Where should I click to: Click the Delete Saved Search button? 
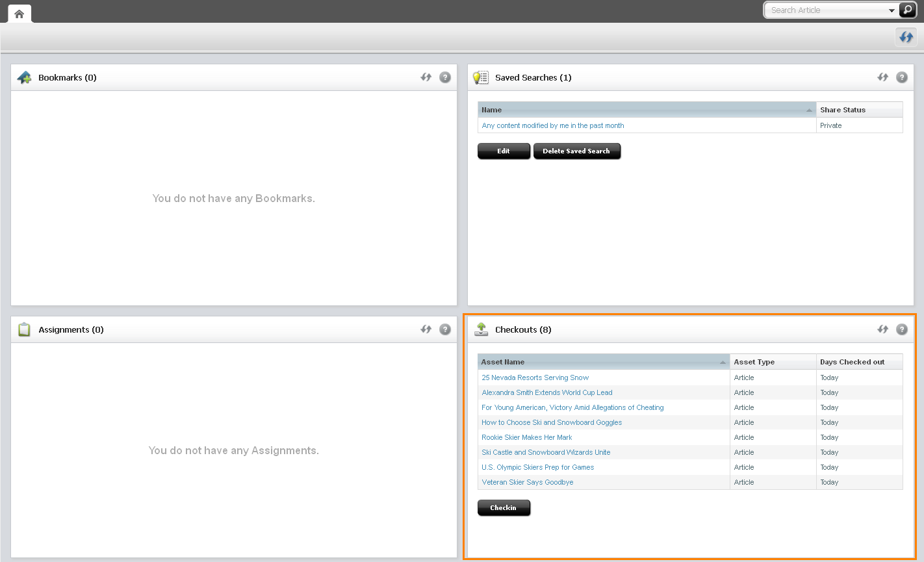576,151
